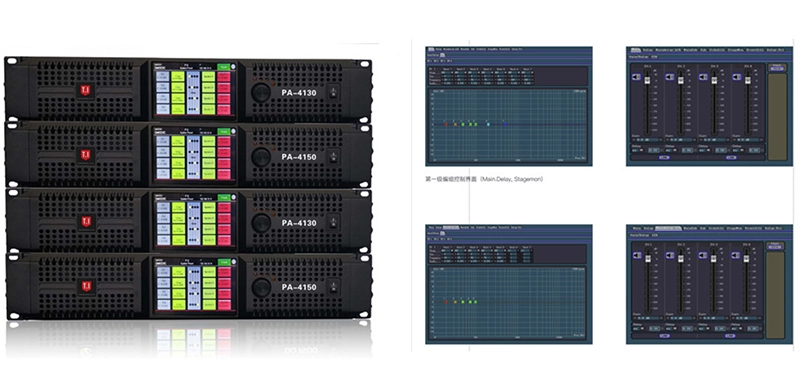Click IN 2 speaker icon in lower mixer panel

tap(670, 255)
